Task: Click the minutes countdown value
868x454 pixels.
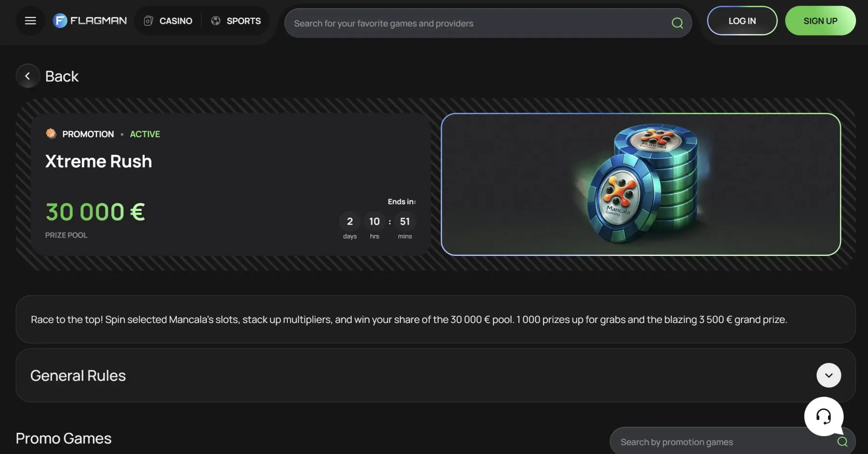Action: 405,221
